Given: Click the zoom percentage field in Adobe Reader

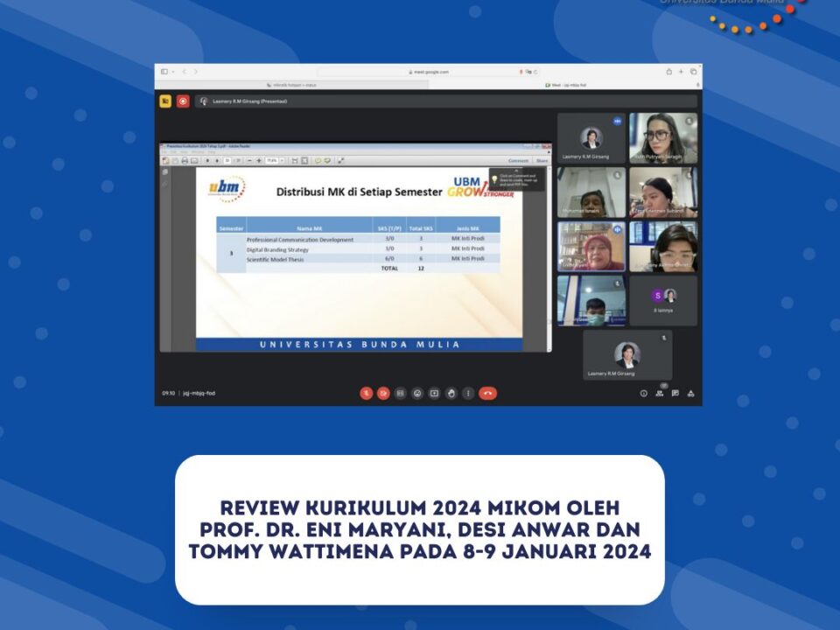Looking at the screenshot, I should (x=273, y=161).
